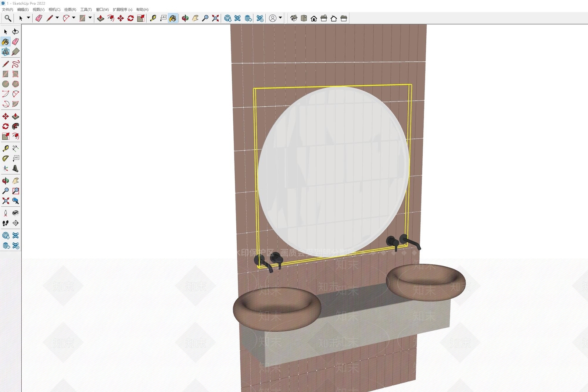Open the 帮助(H) menu
Screen dimensions: 588x392
point(142,10)
